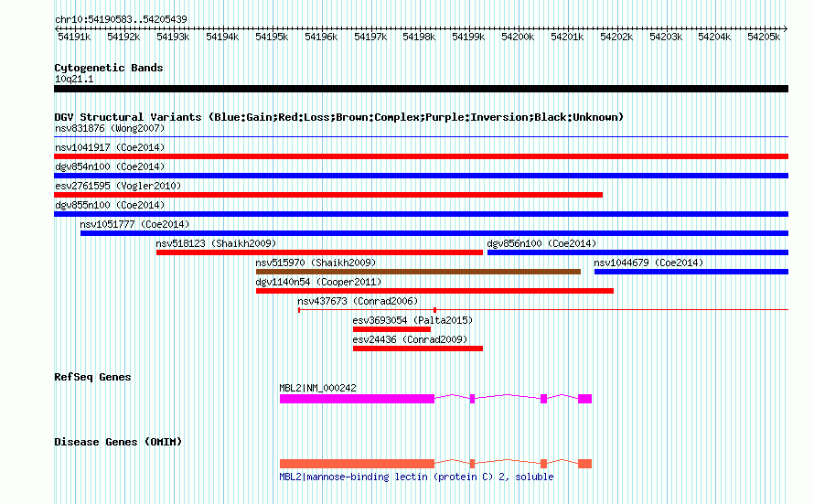Open esv24436 (Conrad2009) label

(410, 339)
